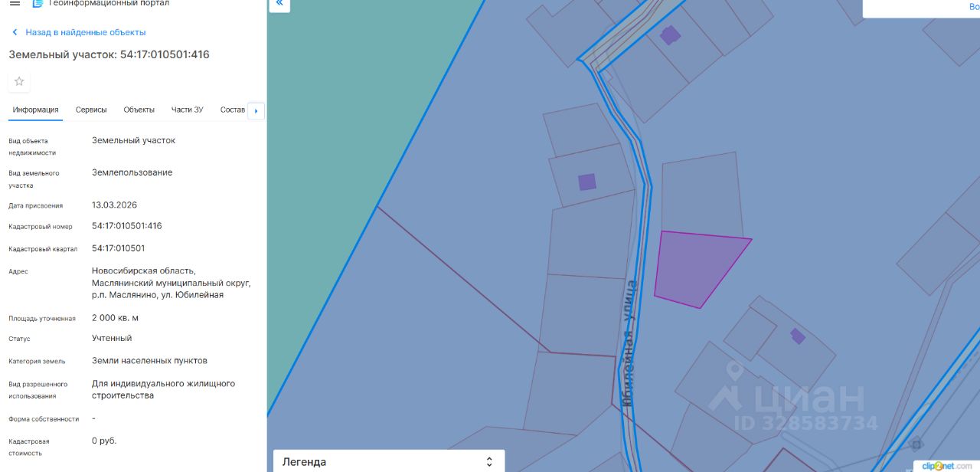Select the Информация tab

tap(35, 110)
